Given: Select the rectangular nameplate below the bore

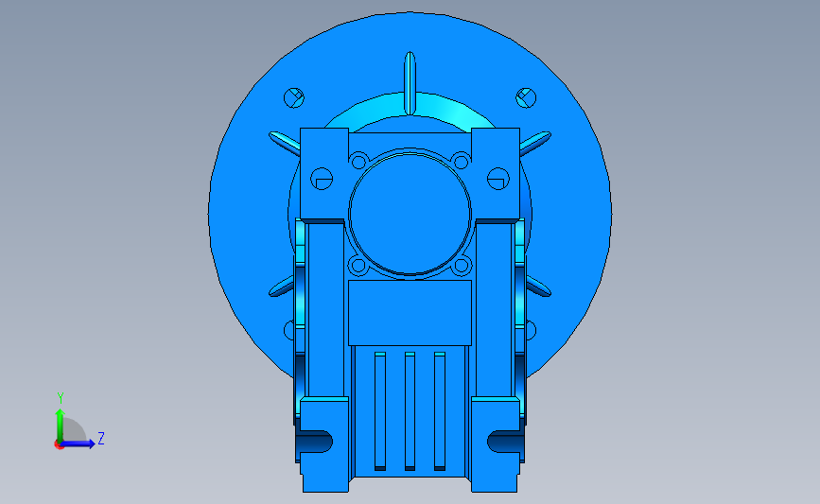Looking at the screenshot, I should click(410, 313).
